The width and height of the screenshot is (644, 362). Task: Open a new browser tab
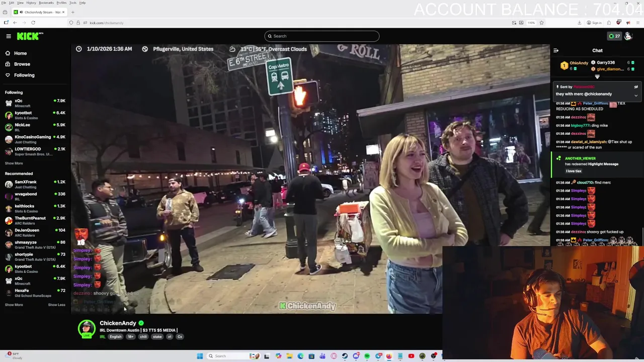[x=72, y=12]
